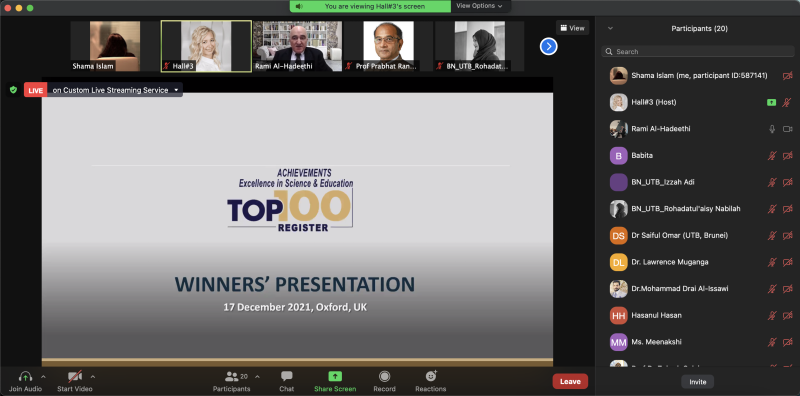
Task: Open the Chat panel icon
Action: tap(287, 377)
